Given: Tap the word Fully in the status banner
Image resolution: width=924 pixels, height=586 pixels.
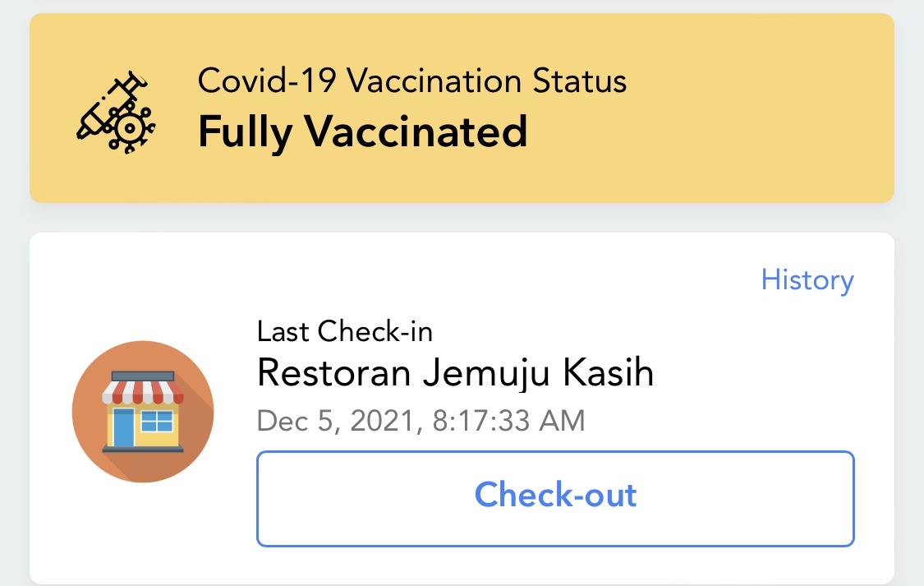Looking at the screenshot, I should 245,132.
